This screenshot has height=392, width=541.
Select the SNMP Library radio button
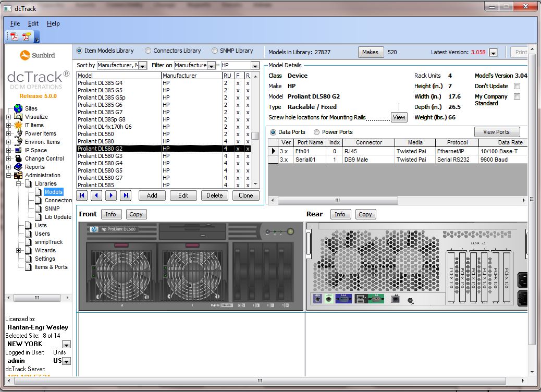215,51
